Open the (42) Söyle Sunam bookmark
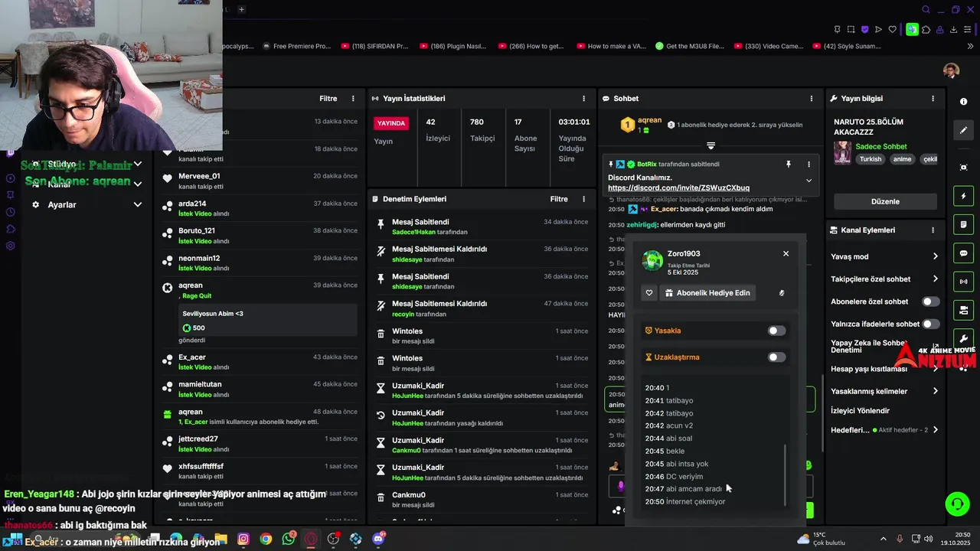This screenshot has height=551, width=980. pos(846,46)
